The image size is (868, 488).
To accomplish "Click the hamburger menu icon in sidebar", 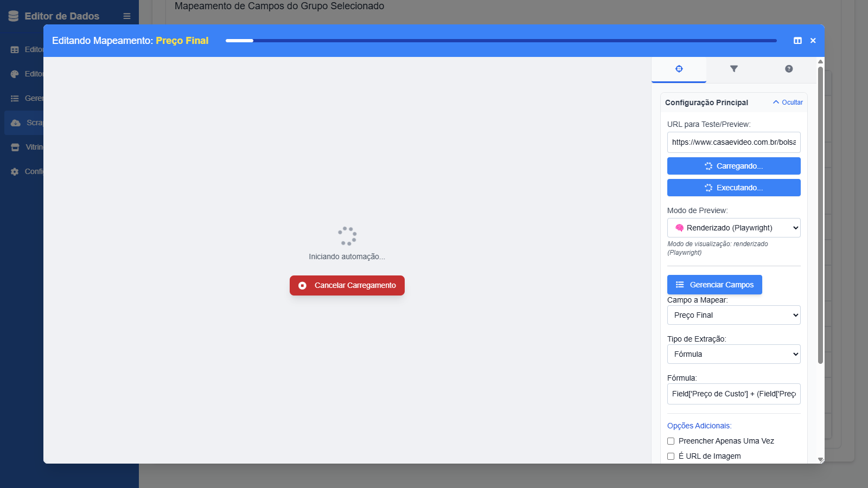I will 127,16.
